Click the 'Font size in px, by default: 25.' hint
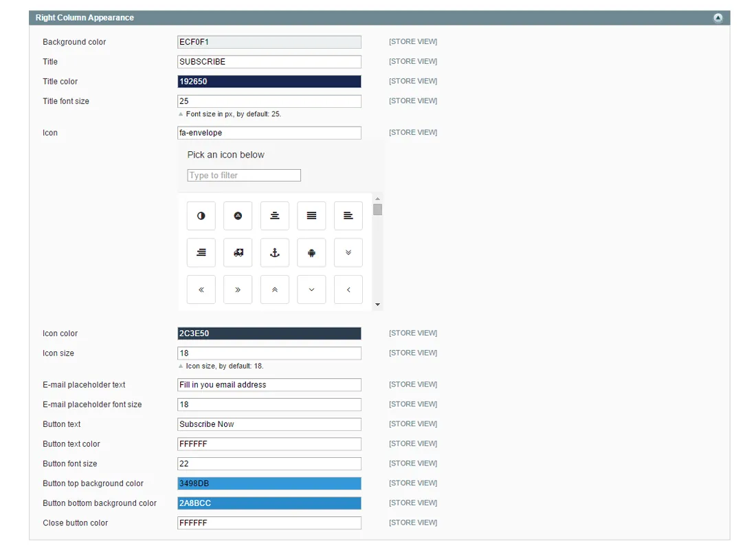 tap(234, 114)
